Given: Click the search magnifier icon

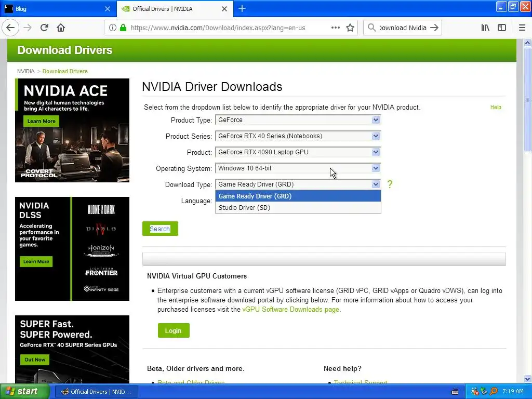Looking at the screenshot, I should 371,28.
